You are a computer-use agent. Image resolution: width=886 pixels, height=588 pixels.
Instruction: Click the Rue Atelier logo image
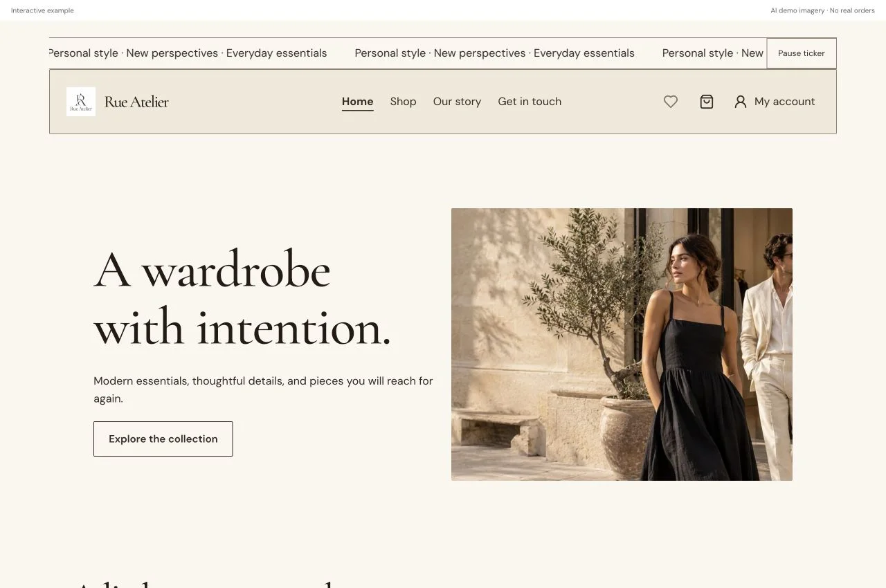pos(81,102)
